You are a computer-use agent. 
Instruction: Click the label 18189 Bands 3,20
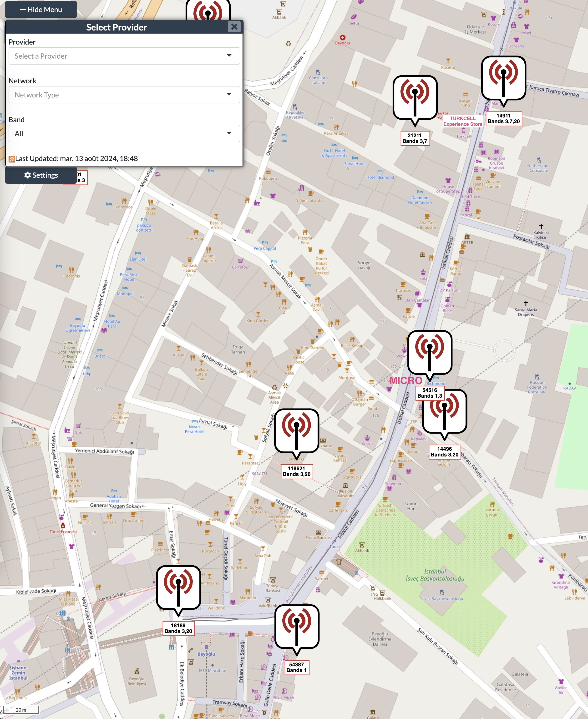pyautogui.click(x=178, y=628)
